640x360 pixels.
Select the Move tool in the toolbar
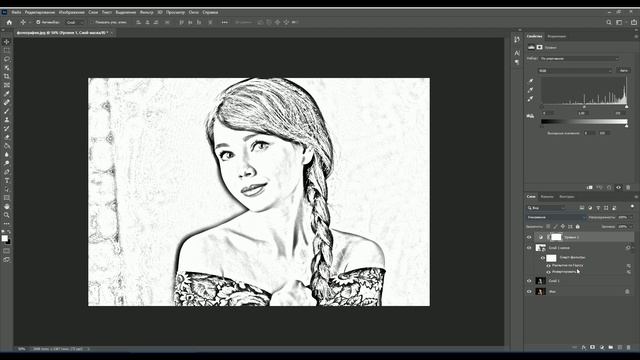click(x=7, y=42)
